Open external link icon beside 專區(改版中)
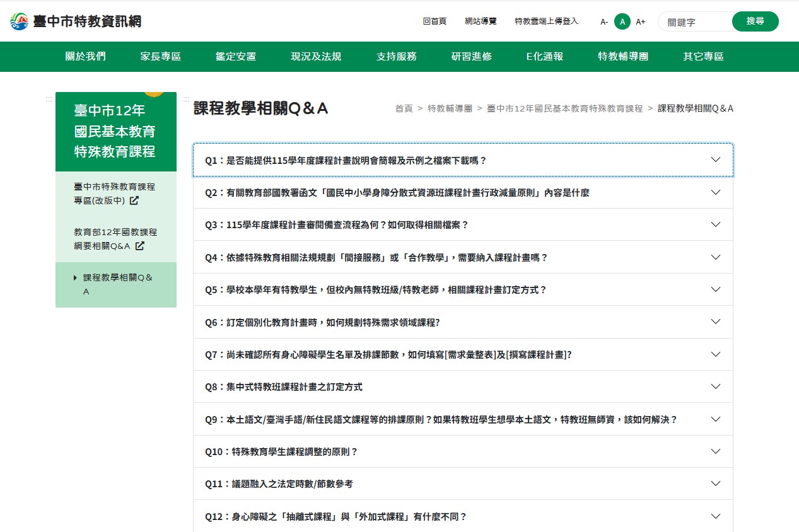This screenshot has height=532, width=799. click(134, 201)
